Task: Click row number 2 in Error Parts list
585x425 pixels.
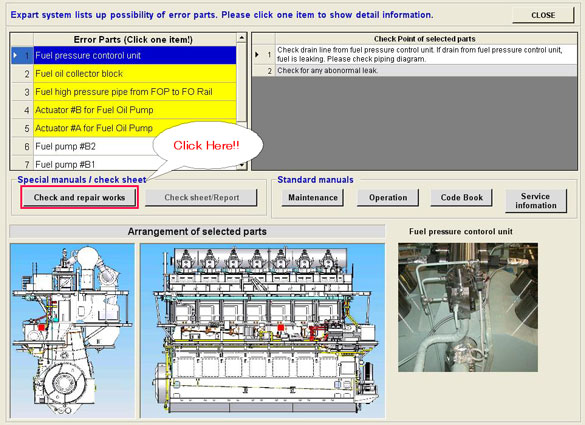Action: coord(27,74)
